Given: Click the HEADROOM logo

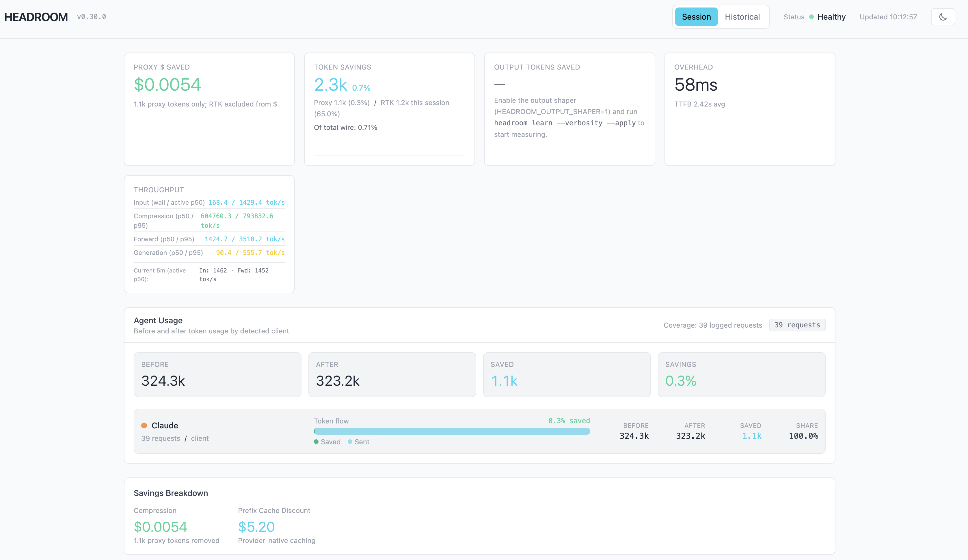Looking at the screenshot, I should (36, 17).
